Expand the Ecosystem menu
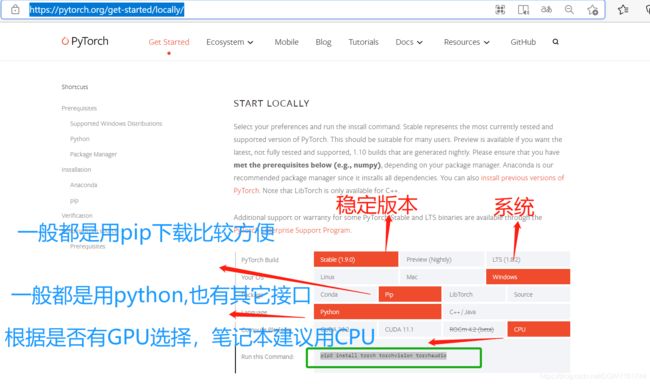Image resolution: width=650 pixels, height=384 pixels. pyautogui.click(x=230, y=42)
